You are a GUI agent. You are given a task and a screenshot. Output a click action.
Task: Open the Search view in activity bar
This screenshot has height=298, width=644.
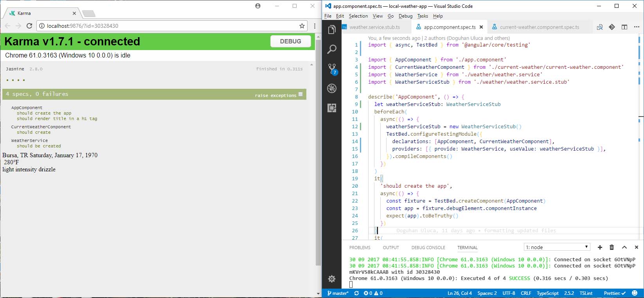point(332,49)
